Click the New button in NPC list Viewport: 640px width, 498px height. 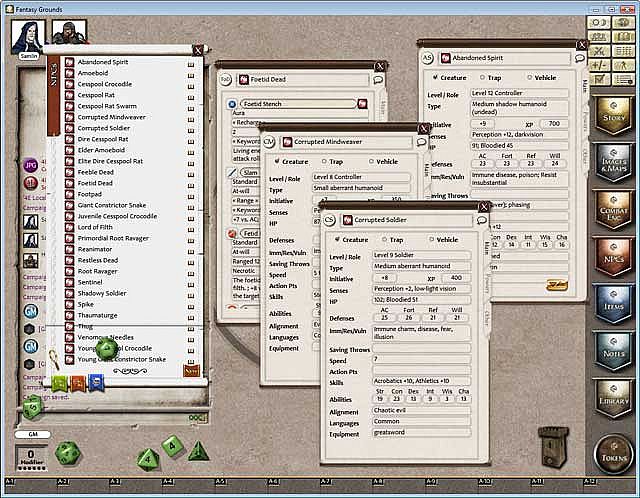tap(191, 370)
